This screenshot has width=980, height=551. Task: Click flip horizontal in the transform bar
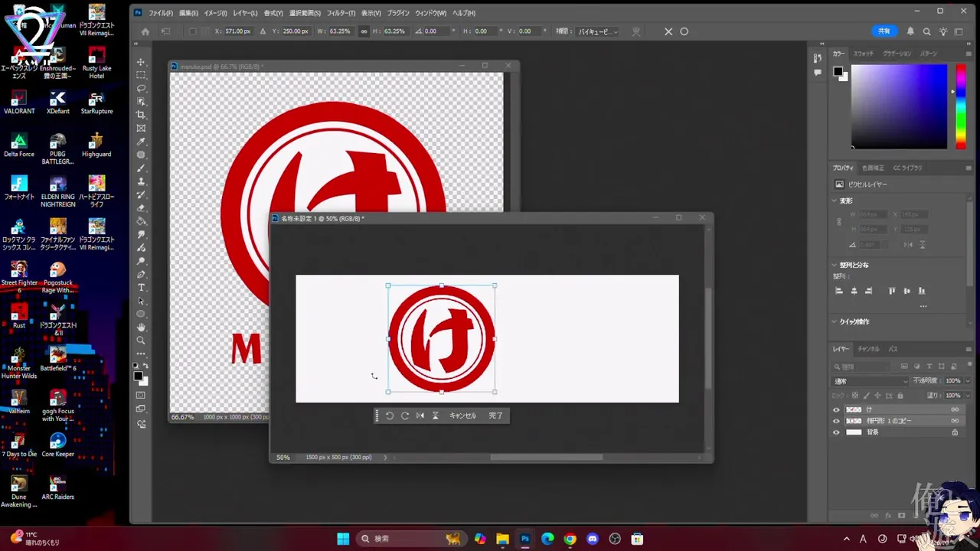click(420, 416)
